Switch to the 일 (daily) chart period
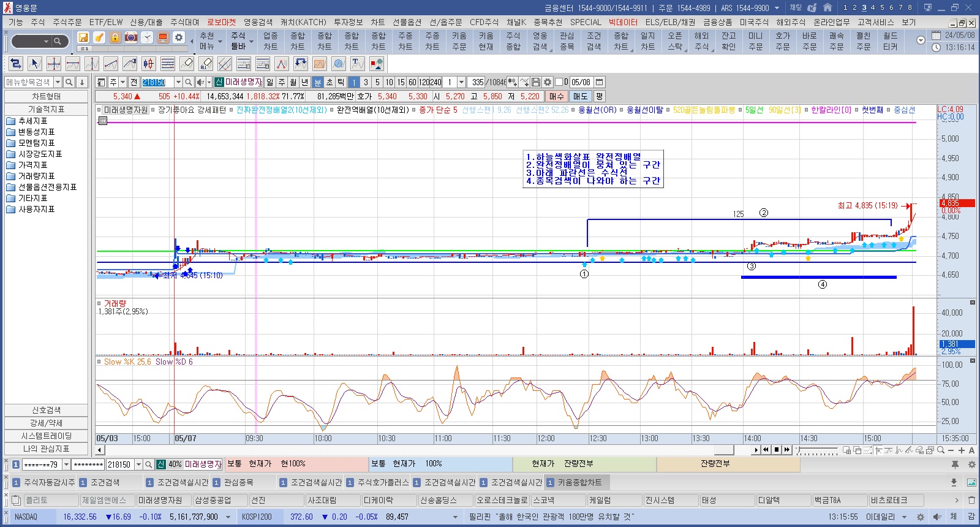 click(270, 82)
